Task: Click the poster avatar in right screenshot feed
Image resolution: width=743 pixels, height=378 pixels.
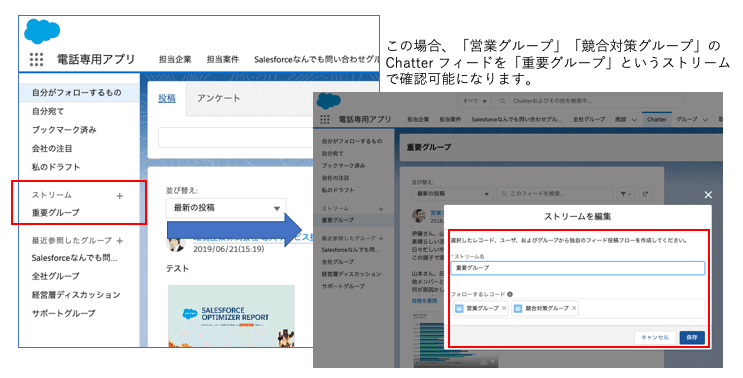Action: click(418, 216)
